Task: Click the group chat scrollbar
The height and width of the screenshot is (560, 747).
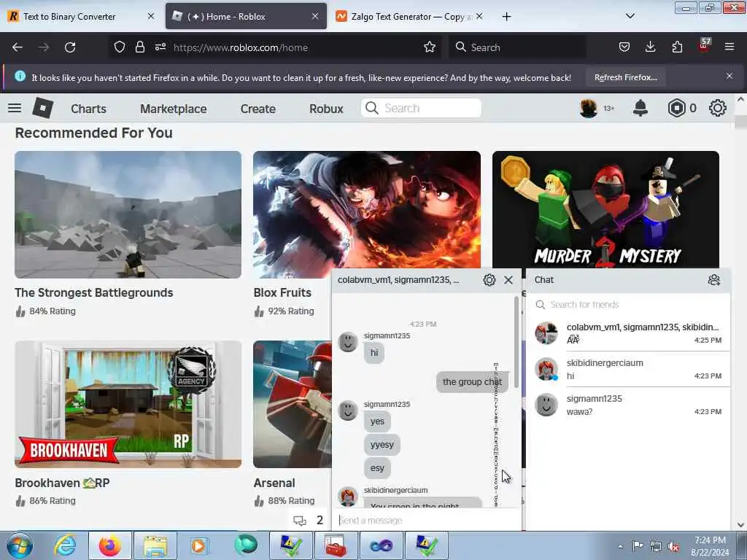Action: [x=516, y=343]
